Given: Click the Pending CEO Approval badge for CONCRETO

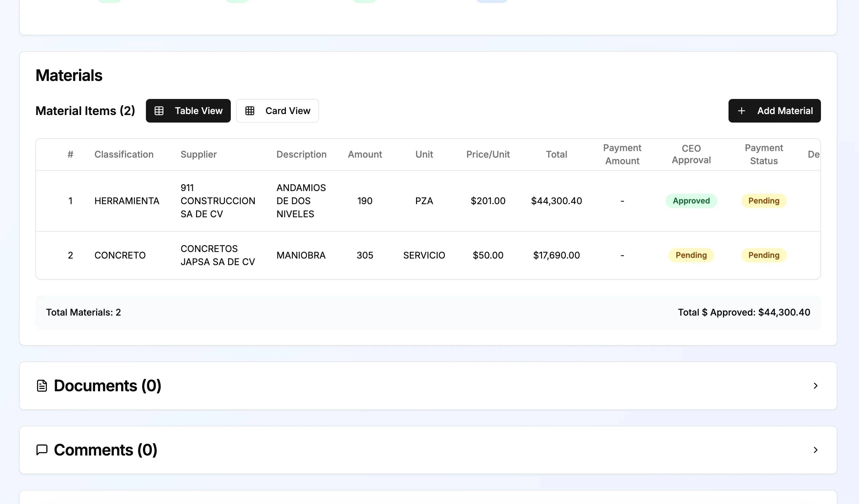Looking at the screenshot, I should tap(691, 255).
